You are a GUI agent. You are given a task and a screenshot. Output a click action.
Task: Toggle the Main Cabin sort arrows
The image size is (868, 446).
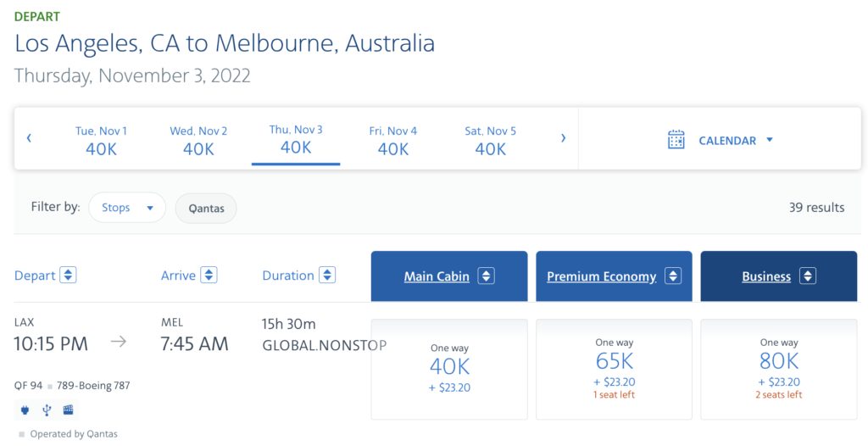486,276
